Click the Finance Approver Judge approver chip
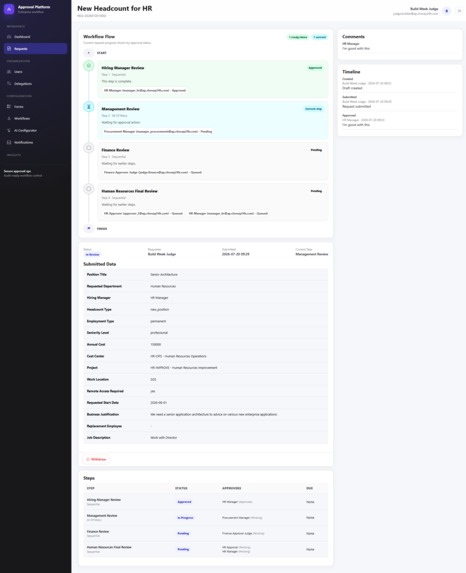466x573 pixels. click(153, 172)
